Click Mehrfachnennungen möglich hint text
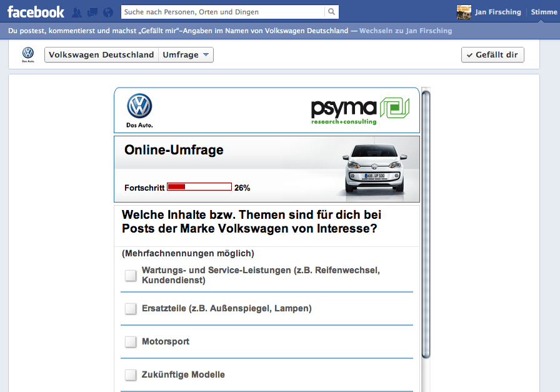Viewport: 560px width, 392px height. (x=188, y=253)
